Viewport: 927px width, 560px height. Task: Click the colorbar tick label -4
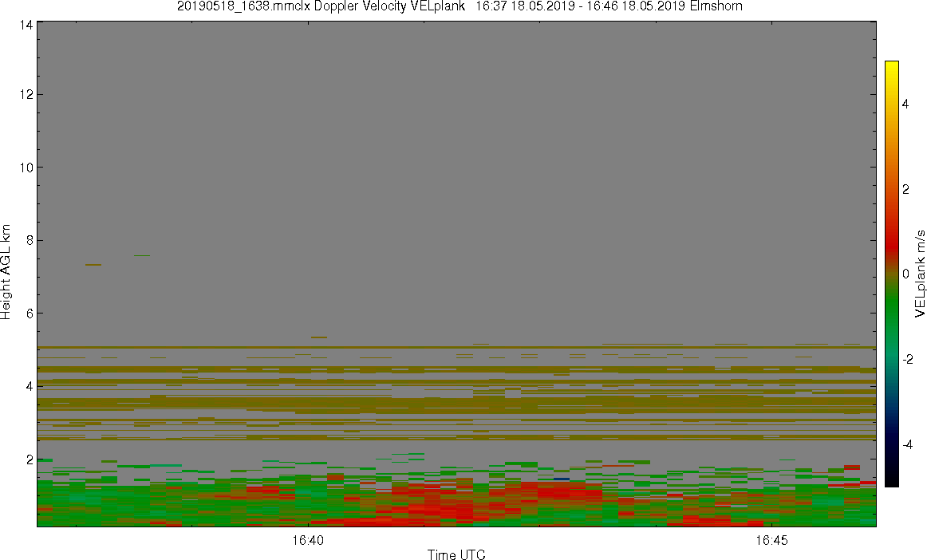point(908,444)
